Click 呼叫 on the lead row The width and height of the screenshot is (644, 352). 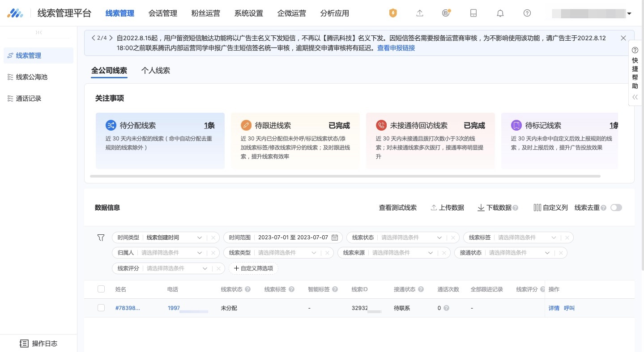click(569, 308)
